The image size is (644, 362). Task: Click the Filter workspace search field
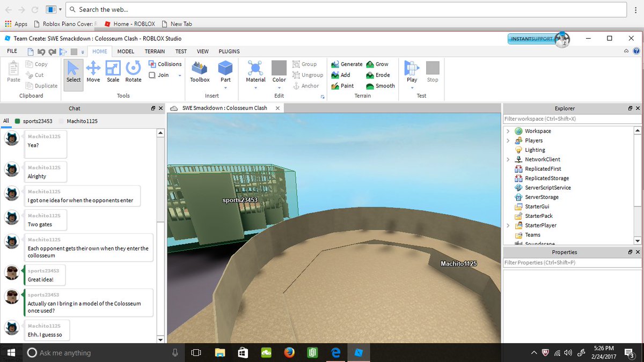(x=572, y=119)
